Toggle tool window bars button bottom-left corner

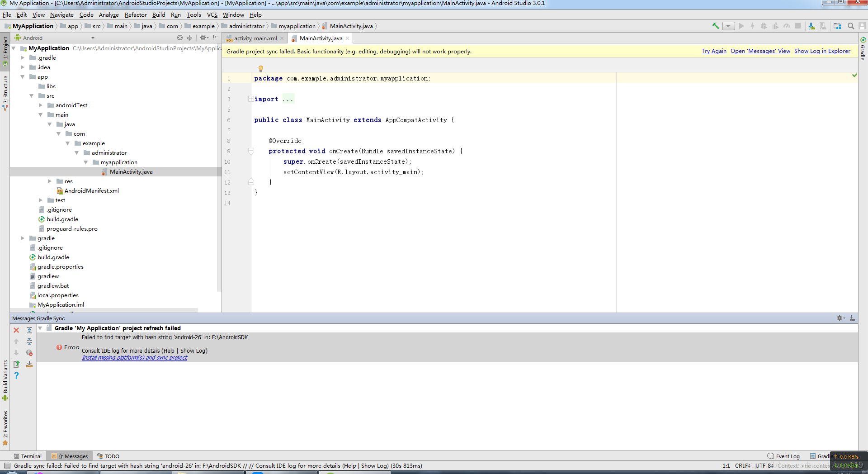tap(7, 466)
